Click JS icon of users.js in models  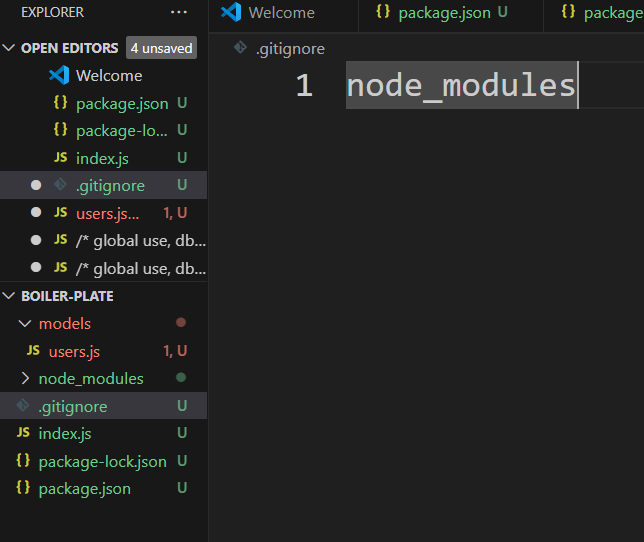[33, 350]
